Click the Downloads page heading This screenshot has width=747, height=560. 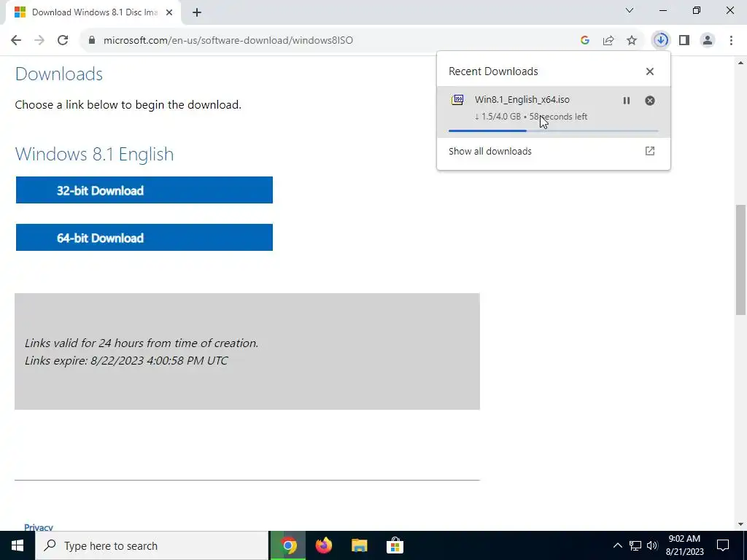pos(59,74)
